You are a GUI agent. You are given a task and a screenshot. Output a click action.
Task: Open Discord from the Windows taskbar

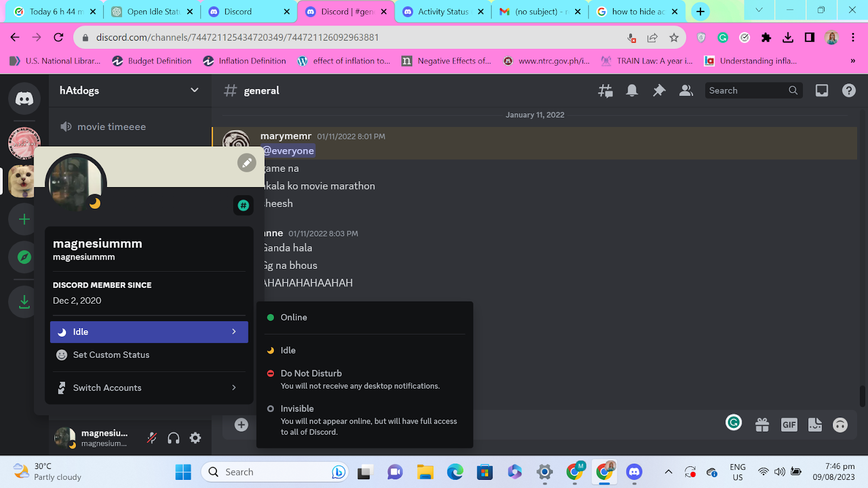(x=634, y=472)
